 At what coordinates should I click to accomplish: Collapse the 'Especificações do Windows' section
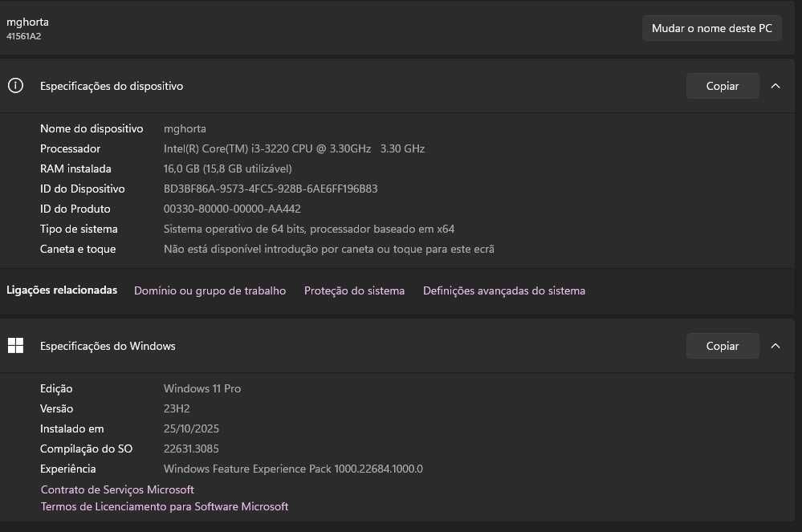pos(776,346)
